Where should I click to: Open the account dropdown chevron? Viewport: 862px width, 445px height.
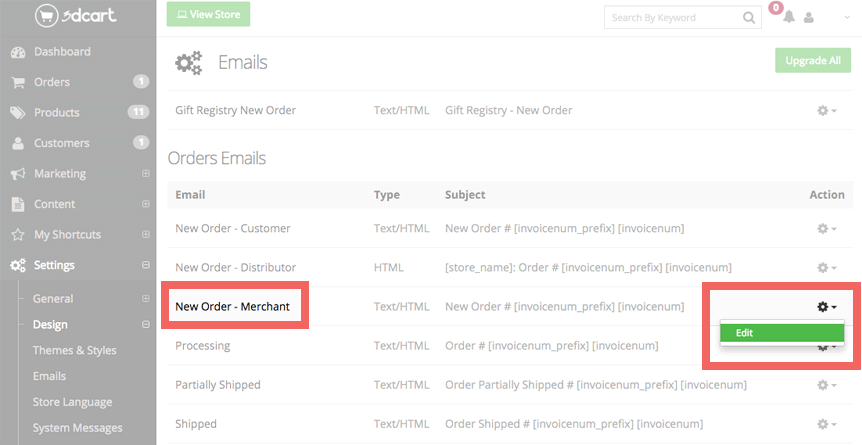point(847,18)
